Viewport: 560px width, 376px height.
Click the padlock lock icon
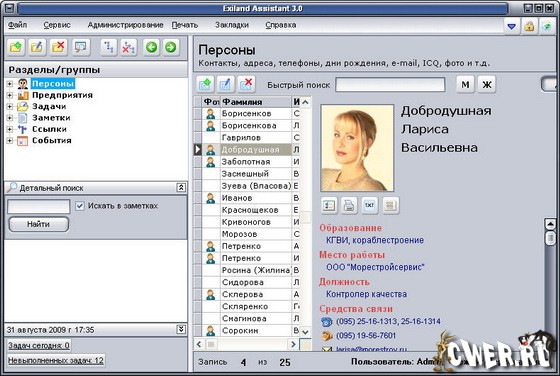point(529,26)
